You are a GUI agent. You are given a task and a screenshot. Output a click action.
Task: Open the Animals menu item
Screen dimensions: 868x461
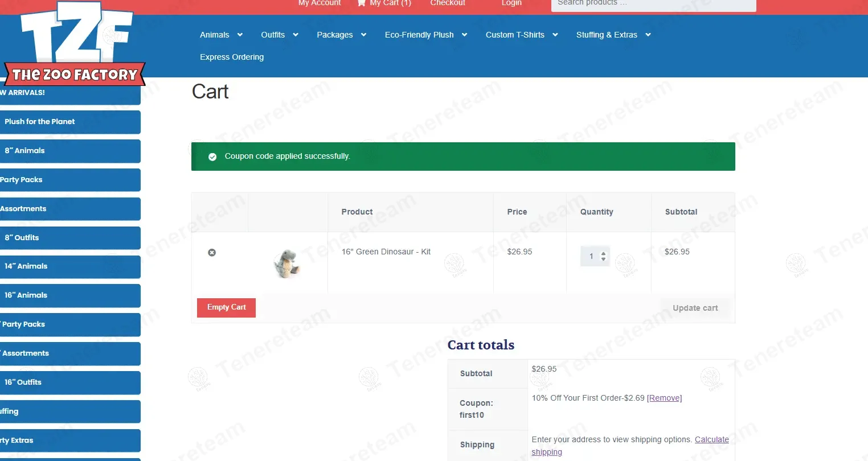(214, 35)
